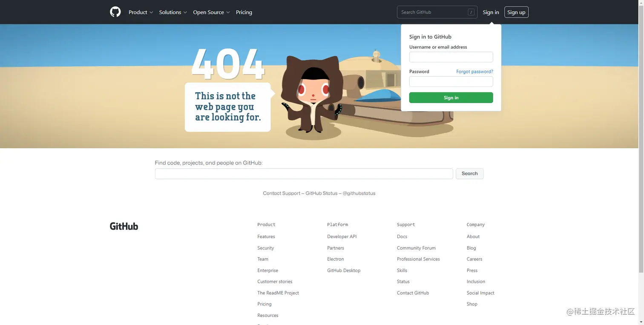Image resolution: width=644 pixels, height=325 pixels.
Task: Open Resources in the footer
Action: tap(268, 316)
